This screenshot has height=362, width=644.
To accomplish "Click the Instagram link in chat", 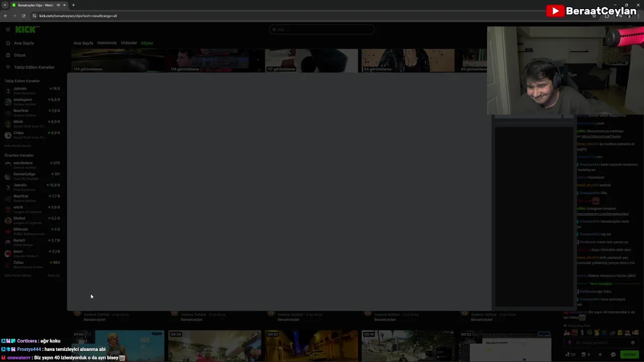I will 602,214.
